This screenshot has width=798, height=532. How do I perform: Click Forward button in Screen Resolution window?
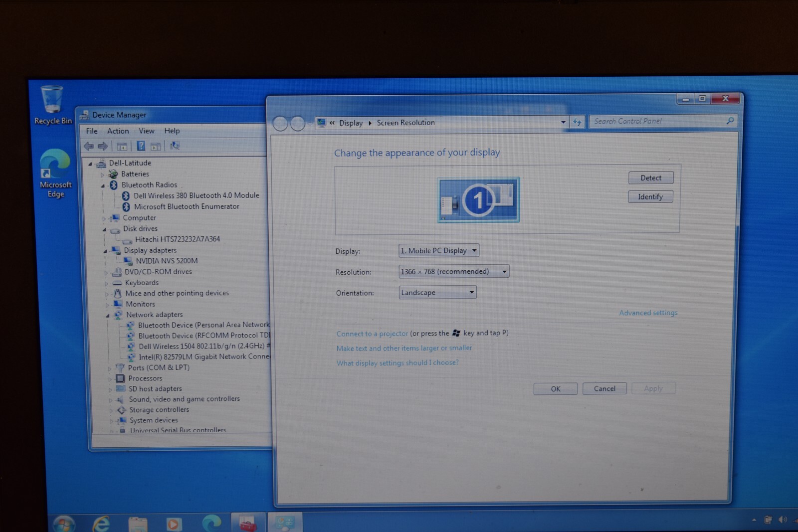coord(298,123)
